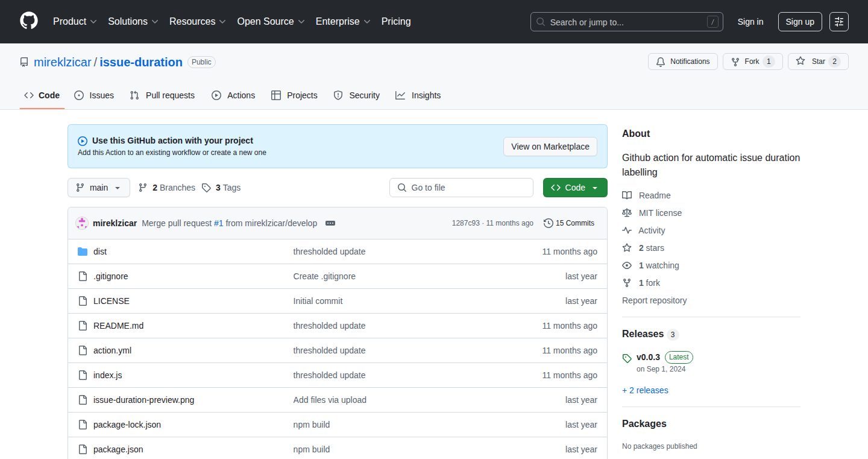The width and height of the screenshot is (868, 459).
Task: Switch to the Pull requests tab
Action: [x=162, y=95]
